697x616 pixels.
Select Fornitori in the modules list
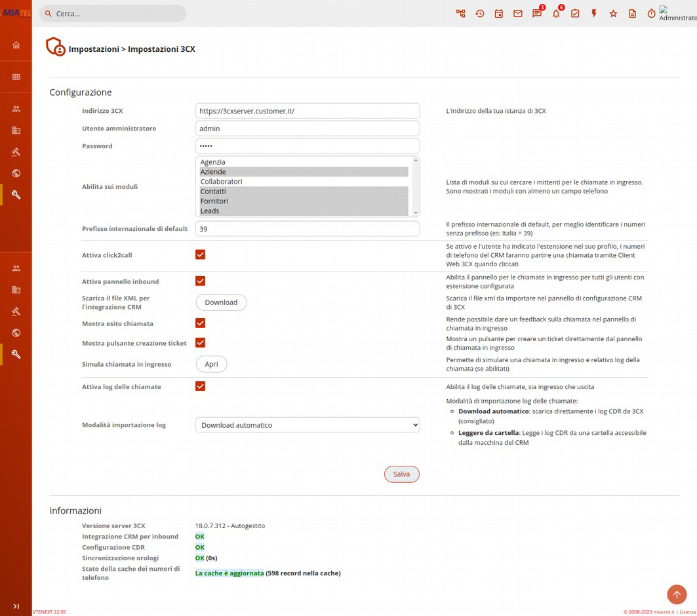click(x=304, y=201)
